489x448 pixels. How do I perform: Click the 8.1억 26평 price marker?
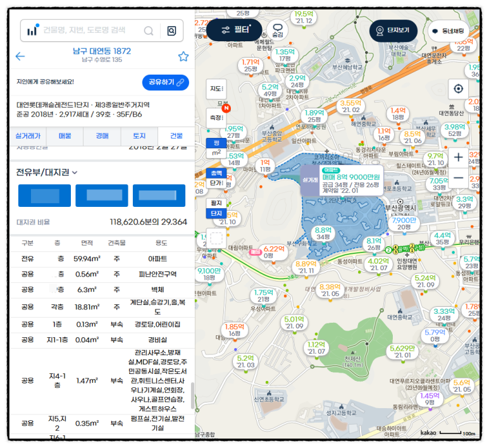coord(374,244)
